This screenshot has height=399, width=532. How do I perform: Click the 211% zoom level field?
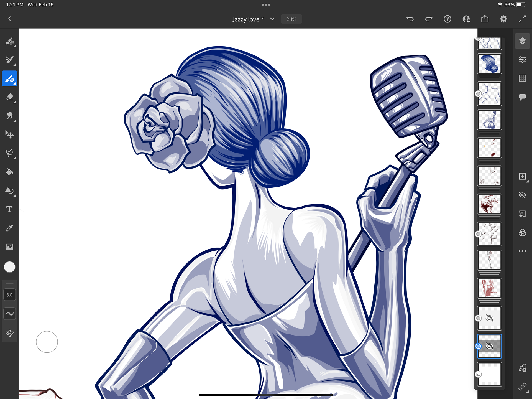291,19
